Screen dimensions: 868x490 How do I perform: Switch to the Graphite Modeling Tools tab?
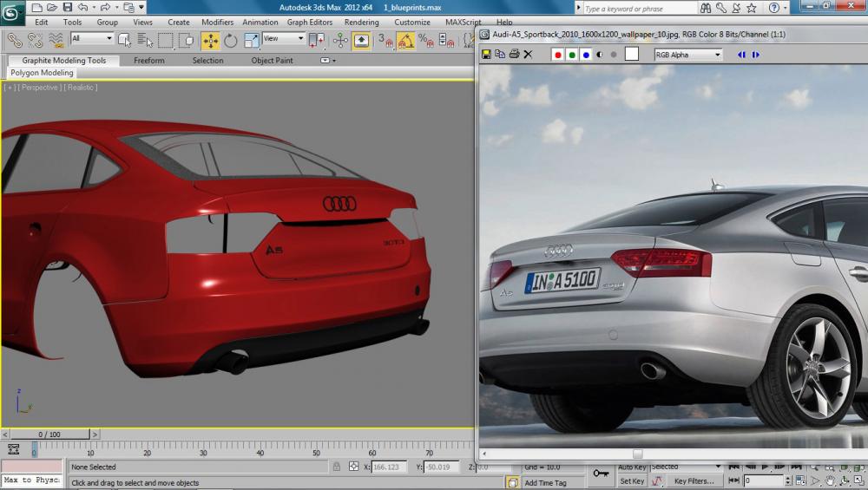(63, 61)
